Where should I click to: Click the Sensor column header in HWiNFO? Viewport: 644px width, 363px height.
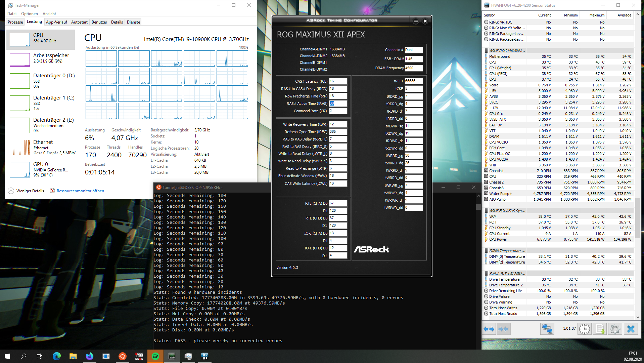(x=504, y=15)
